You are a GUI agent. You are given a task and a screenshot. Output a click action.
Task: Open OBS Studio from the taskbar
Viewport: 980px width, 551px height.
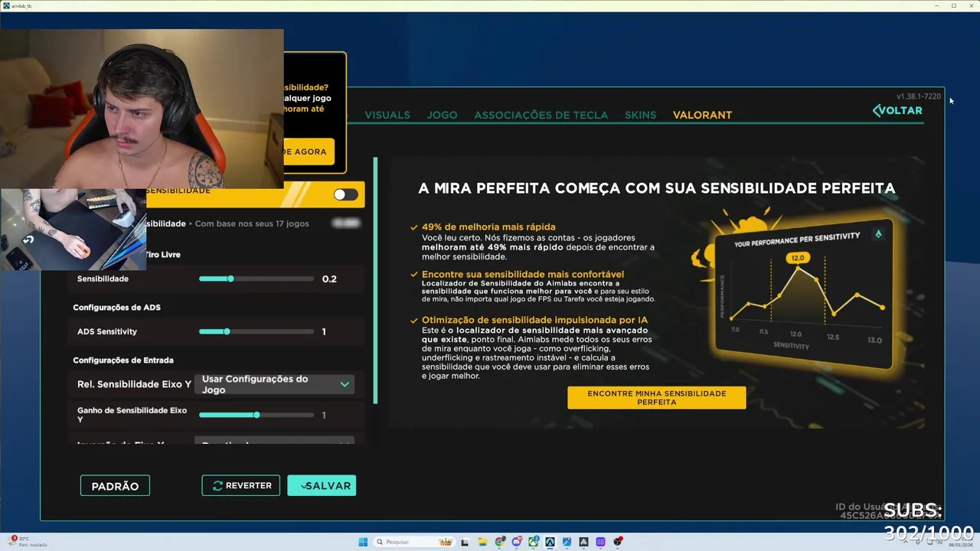tap(617, 542)
